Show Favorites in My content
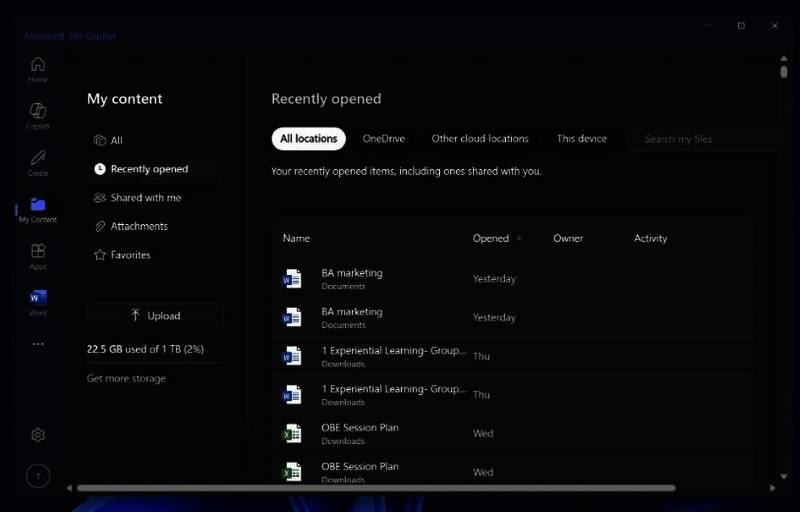 coord(130,255)
